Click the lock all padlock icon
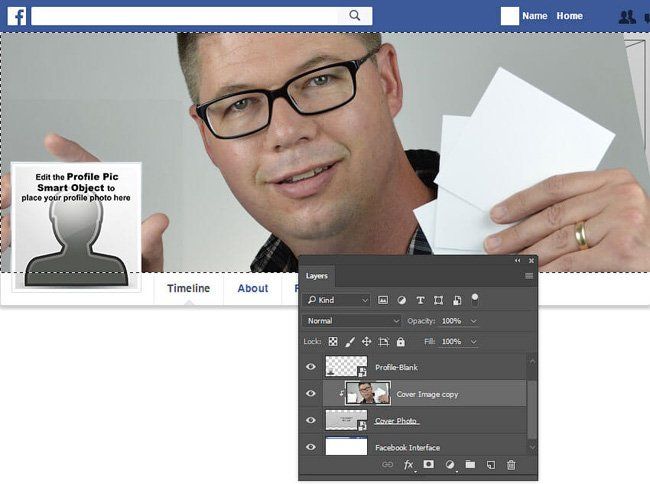The width and height of the screenshot is (650, 484). click(401, 342)
